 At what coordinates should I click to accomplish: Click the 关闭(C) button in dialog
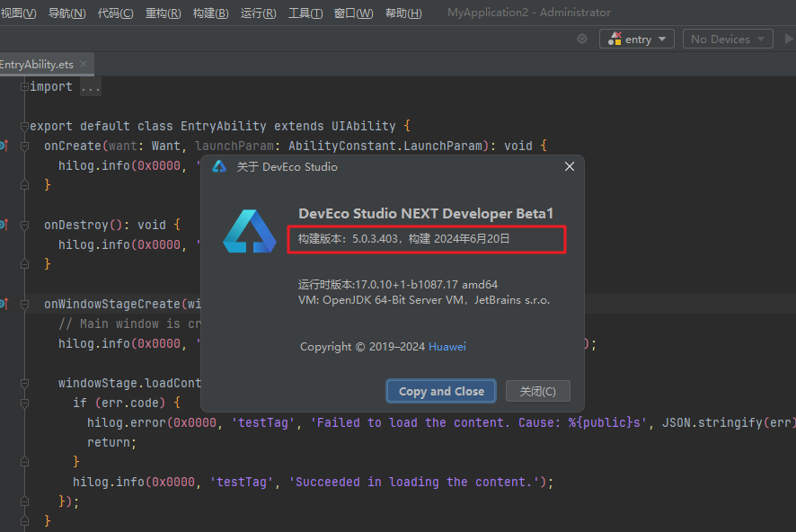pos(537,392)
